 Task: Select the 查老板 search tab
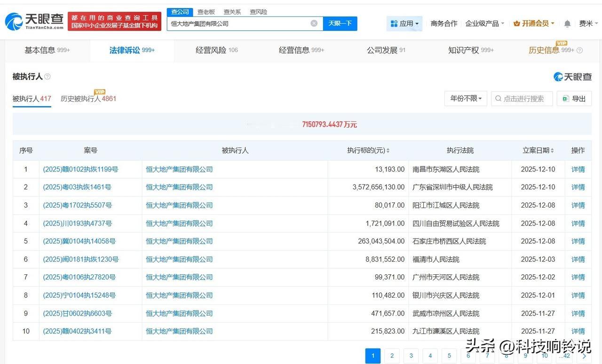click(x=206, y=12)
